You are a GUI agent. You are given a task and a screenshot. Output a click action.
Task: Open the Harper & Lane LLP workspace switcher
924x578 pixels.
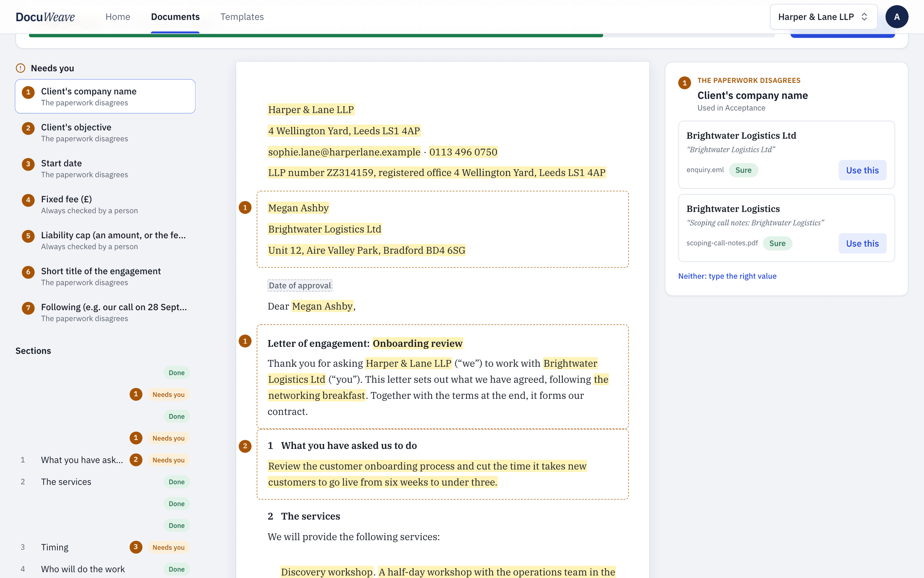[x=824, y=17]
